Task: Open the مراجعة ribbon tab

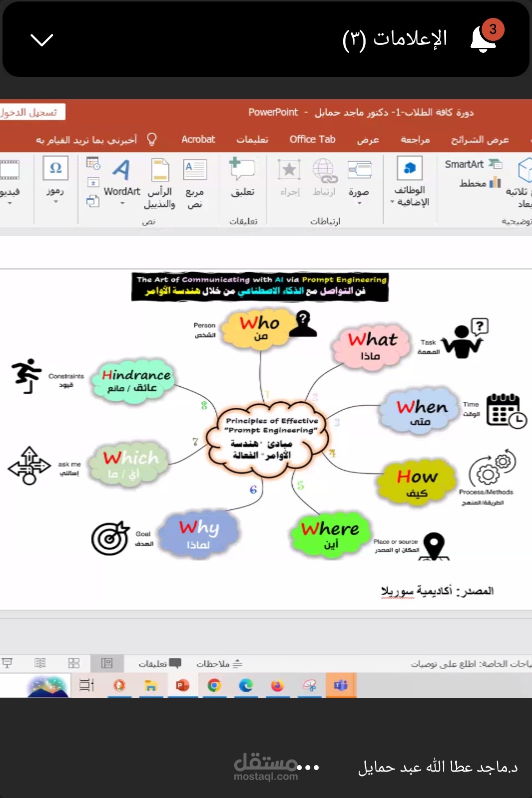Action: [415, 140]
